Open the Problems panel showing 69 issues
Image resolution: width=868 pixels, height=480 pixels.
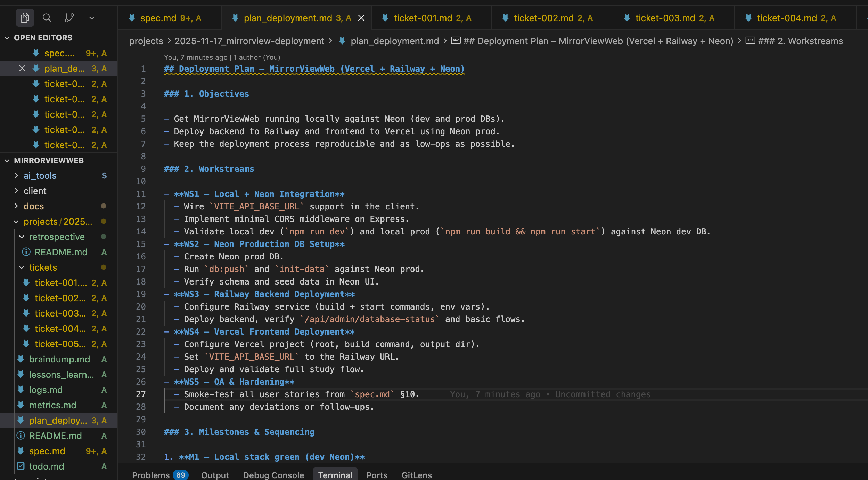(x=152, y=475)
